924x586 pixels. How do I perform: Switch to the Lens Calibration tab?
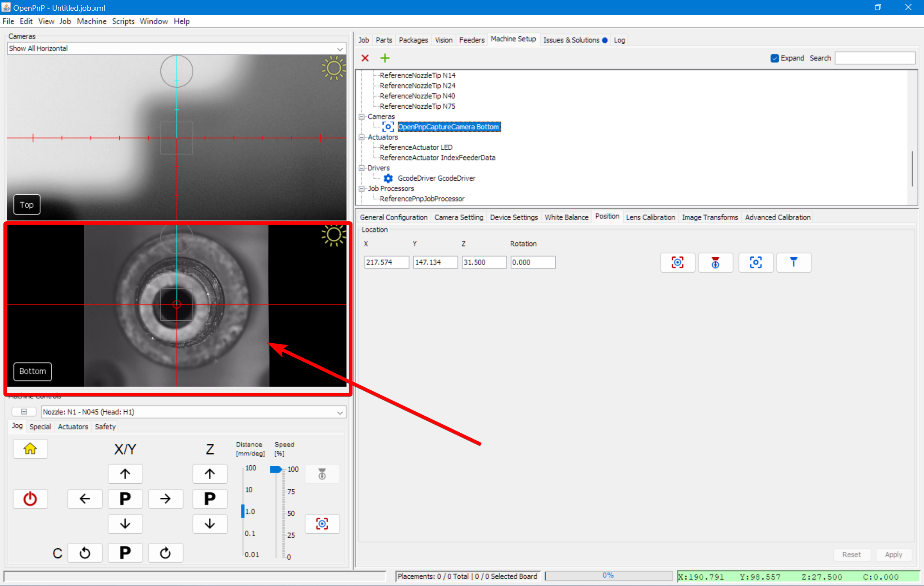coord(650,217)
